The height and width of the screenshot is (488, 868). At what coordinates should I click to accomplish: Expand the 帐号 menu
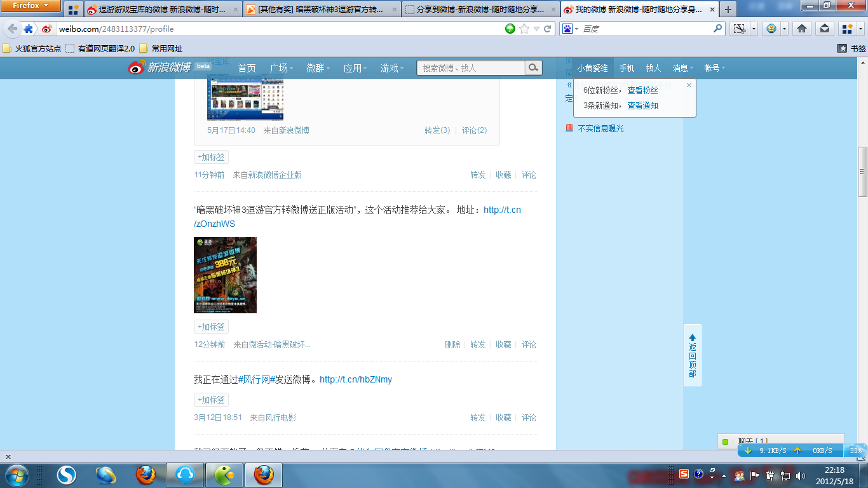click(714, 68)
